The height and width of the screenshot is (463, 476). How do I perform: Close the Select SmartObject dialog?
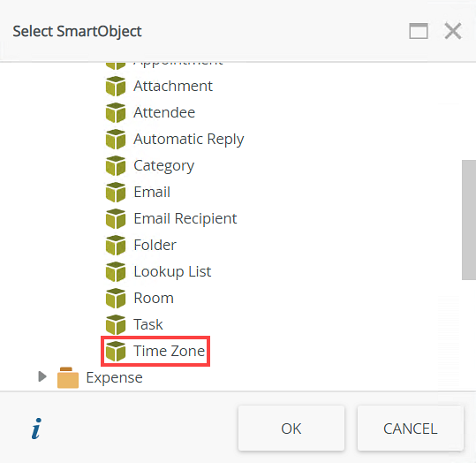453,31
